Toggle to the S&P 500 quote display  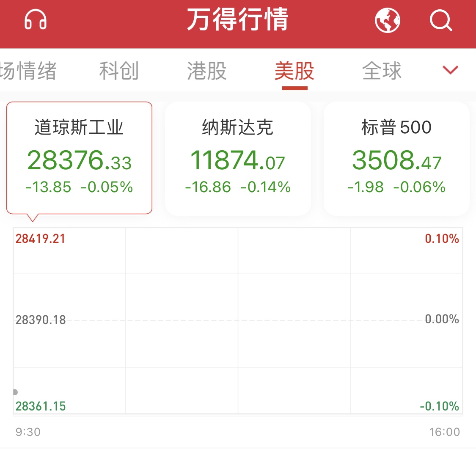tap(396, 157)
